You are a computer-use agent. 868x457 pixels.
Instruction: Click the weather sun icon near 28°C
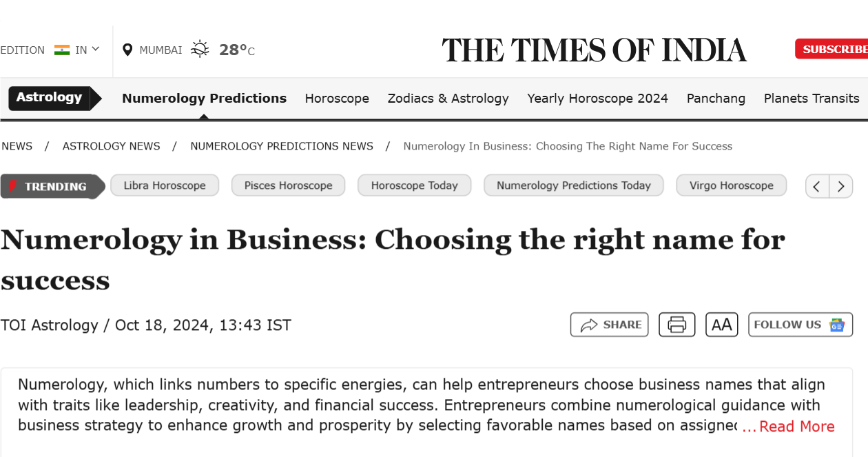point(200,48)
